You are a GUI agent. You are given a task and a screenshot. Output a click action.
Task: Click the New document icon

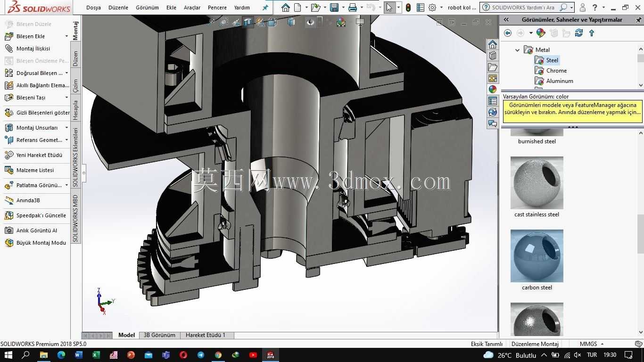coord(297,8)
